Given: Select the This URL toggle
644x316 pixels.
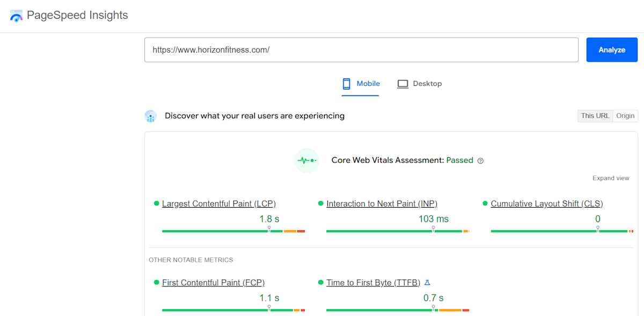Looking at the screenshot, I should (595, 116).
